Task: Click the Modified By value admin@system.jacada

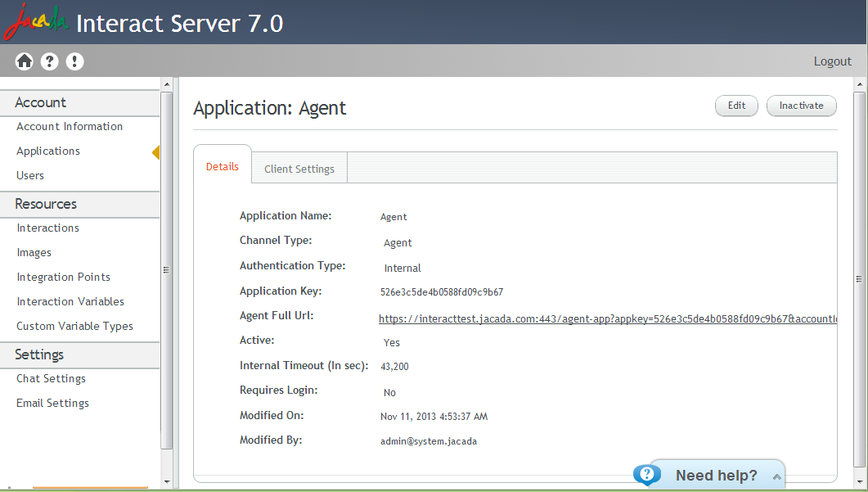Action: (x=429, y=441)
